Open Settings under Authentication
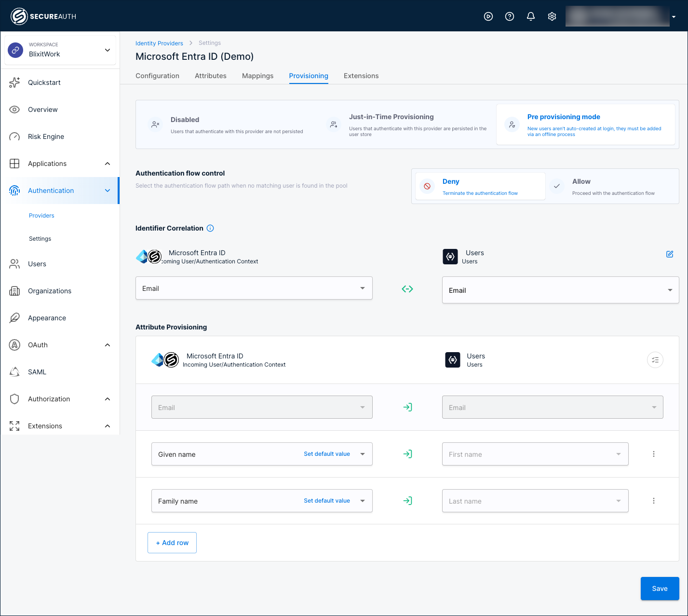Image resolution: width=688 pixels, height=616 pixels. [x=40, y=239]
